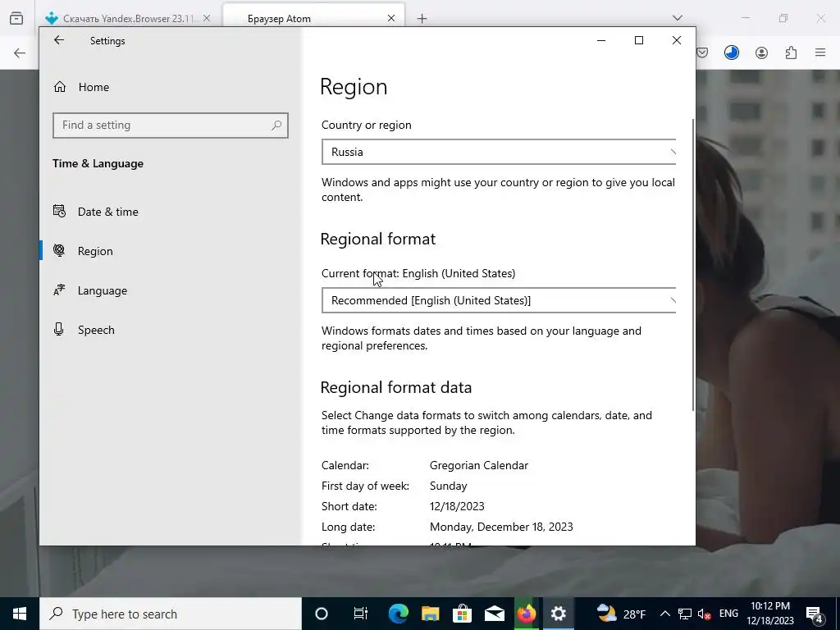Open Task View on taskbar
The height and width of the screenshot is (630, 840).
coord(361,614)
